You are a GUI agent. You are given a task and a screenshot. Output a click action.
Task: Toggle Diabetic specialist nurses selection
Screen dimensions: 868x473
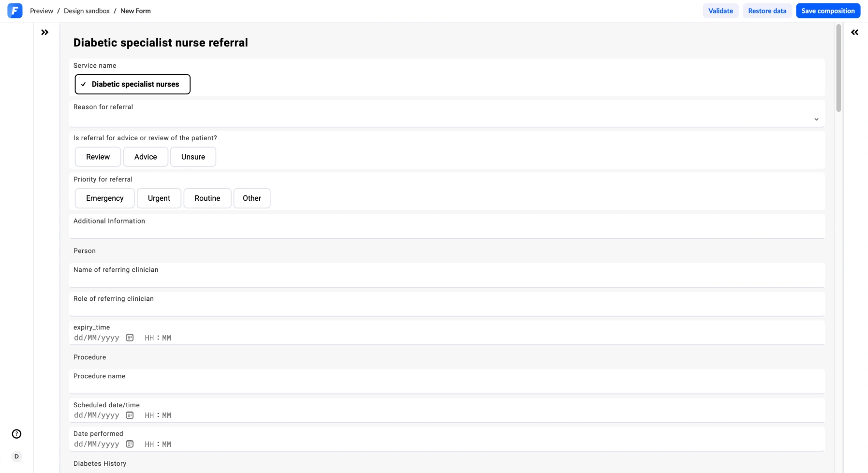click(132, 84)
